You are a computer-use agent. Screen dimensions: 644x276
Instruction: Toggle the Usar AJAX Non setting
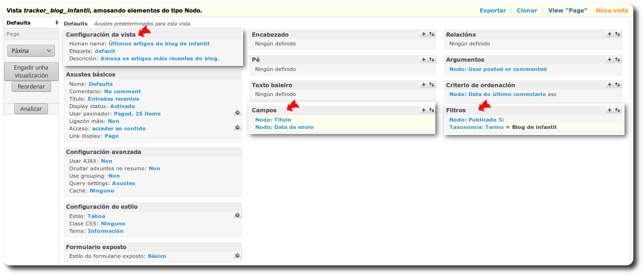click(106, 160)
